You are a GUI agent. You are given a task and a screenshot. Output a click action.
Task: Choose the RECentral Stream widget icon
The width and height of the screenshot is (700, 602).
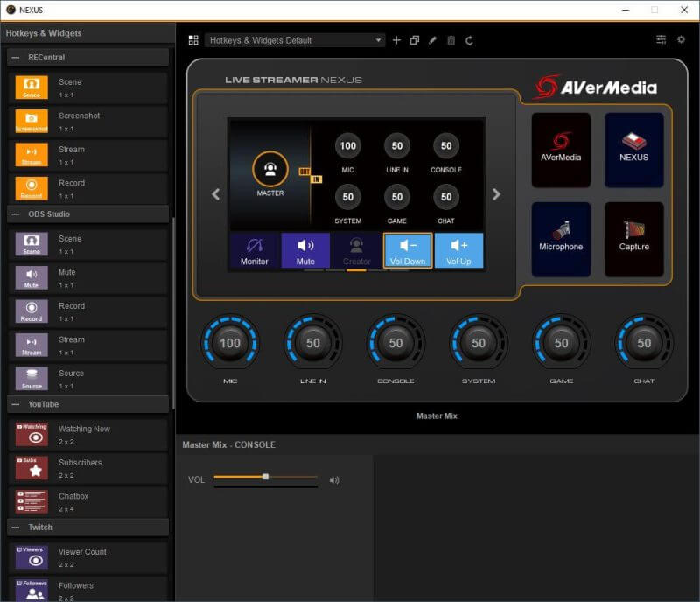pyautogui.click(x=31, y=155)
